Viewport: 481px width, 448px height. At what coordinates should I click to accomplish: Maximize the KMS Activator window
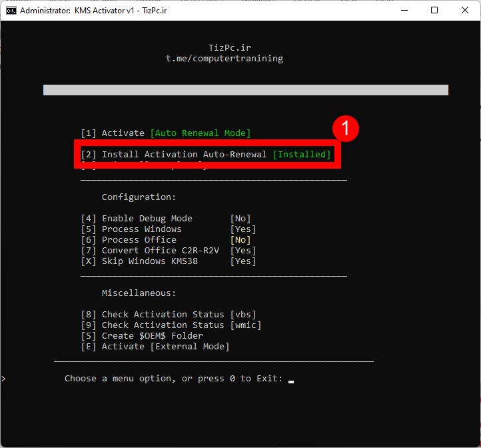point(434,11)
